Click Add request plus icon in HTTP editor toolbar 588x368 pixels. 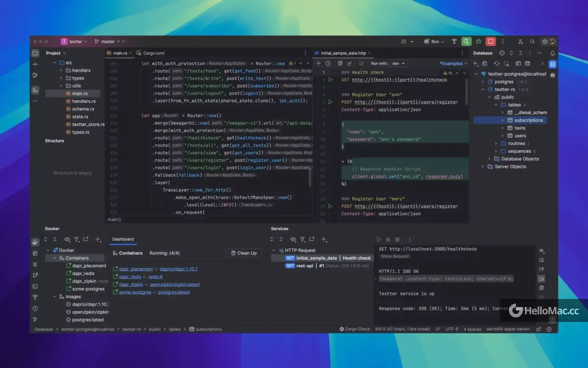(x=319, y=63)
